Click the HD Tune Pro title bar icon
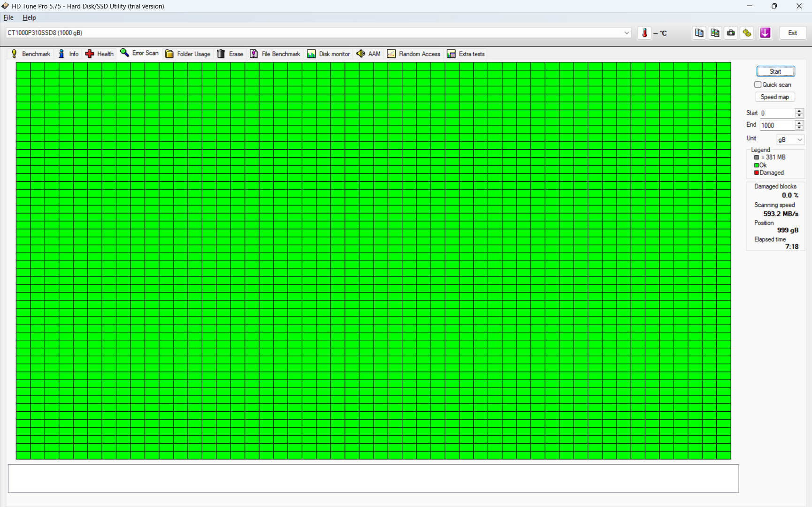Image resolution: width=812 pixels, height=507 pixels. (x=5, y=6)
